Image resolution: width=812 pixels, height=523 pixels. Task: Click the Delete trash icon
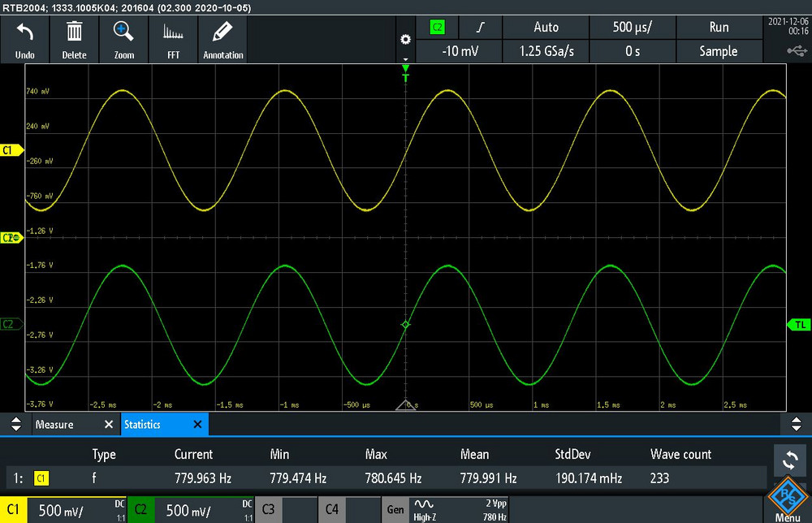tap(74, 39)
